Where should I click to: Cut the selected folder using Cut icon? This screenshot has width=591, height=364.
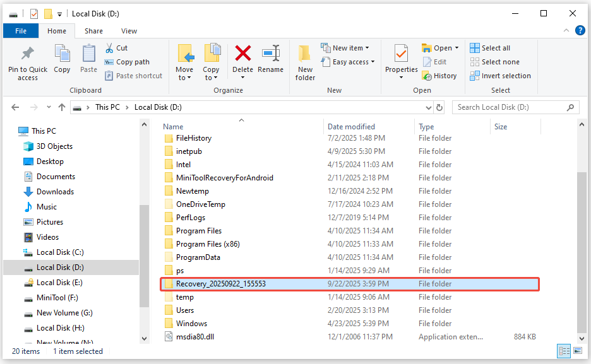click(117, 47)
